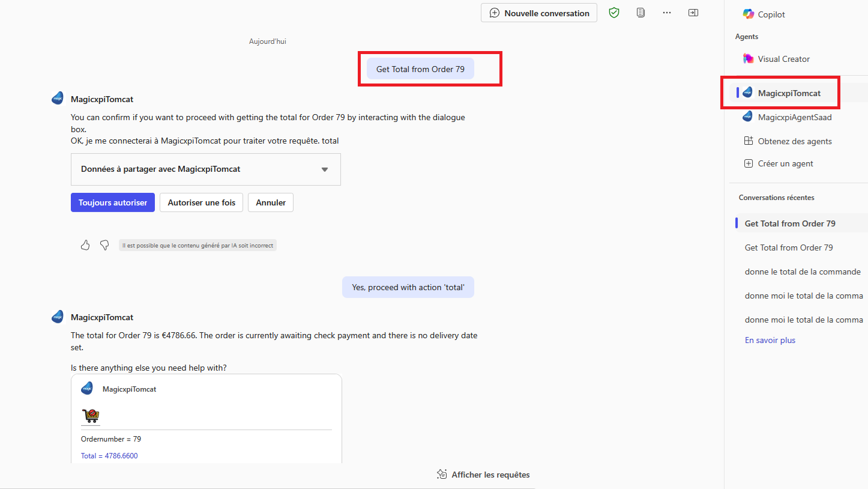868x489 pixels.
Task: Click the En savoir plus link
Action: pos(770,340)
